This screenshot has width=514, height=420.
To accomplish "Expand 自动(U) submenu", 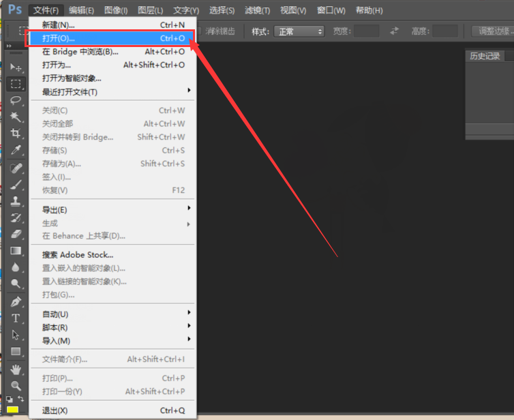I will click(113, 314).
